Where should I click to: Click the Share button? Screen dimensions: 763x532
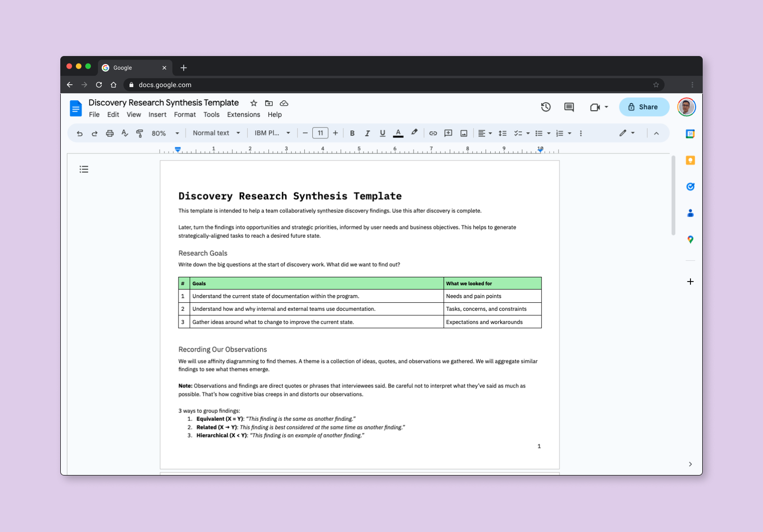tap(643, 107)
